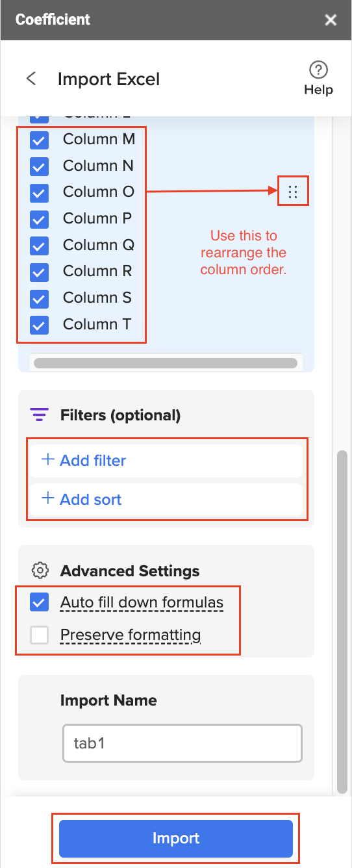The image size is (352, 868).
Task: Click the plus icon beside Add filter
Action: tap(47, 460)
